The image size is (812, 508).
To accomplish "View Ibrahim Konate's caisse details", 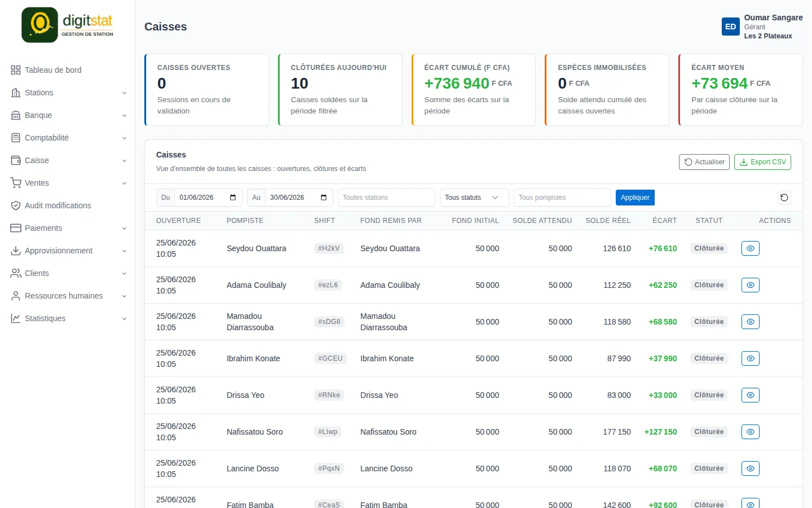I will (x=751, y=358).
